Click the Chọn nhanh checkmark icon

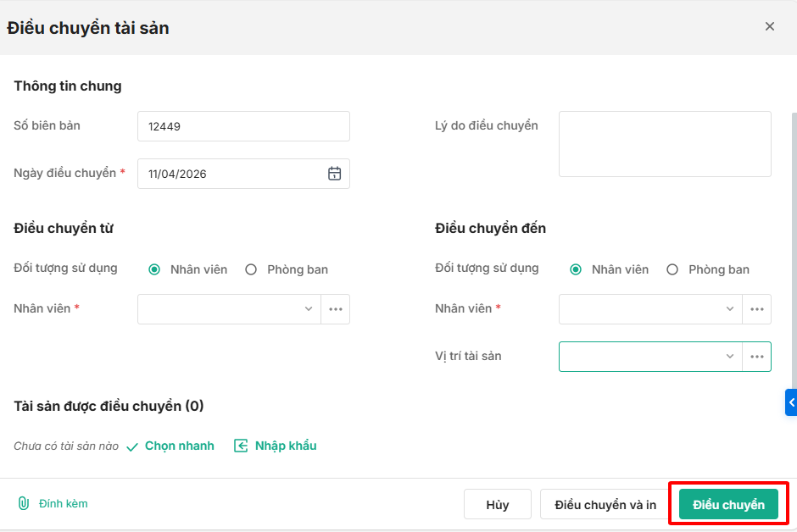coord(132,446)
